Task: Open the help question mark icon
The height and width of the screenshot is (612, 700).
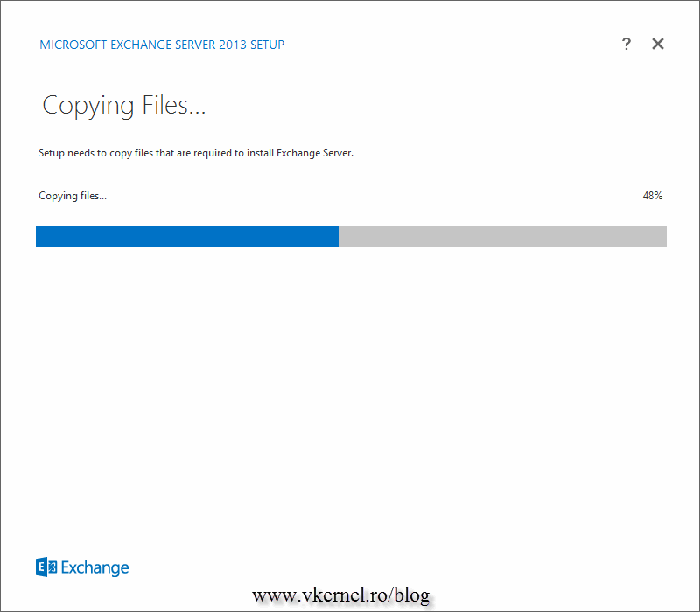Action: pyautogui.click(x=626, y=44)
